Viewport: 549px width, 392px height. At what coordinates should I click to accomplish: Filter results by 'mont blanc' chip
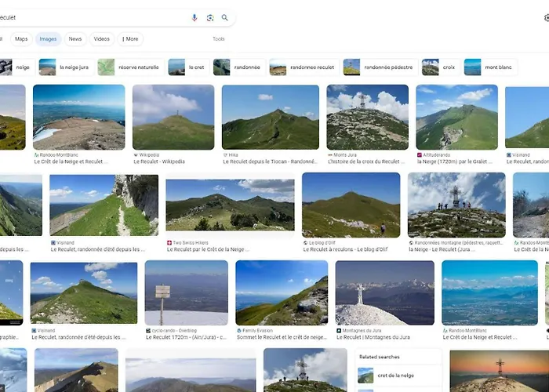coord(490,67)
